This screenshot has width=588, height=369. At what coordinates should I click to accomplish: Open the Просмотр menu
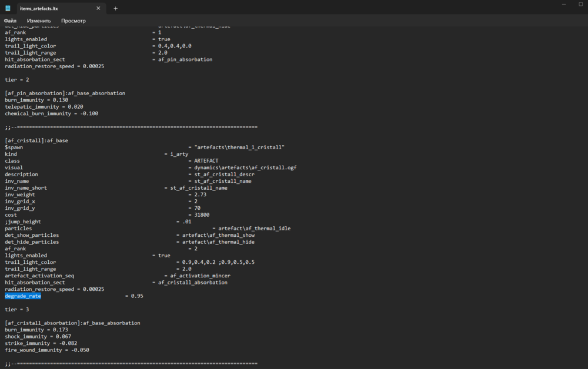point(73,21)
